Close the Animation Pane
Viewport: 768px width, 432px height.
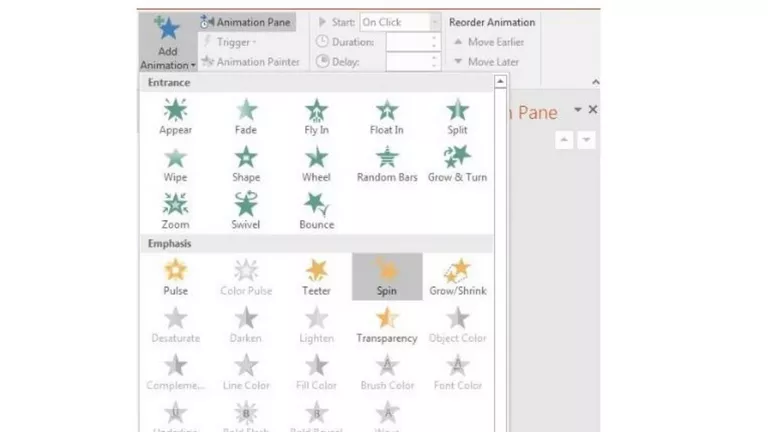(593, 109)
